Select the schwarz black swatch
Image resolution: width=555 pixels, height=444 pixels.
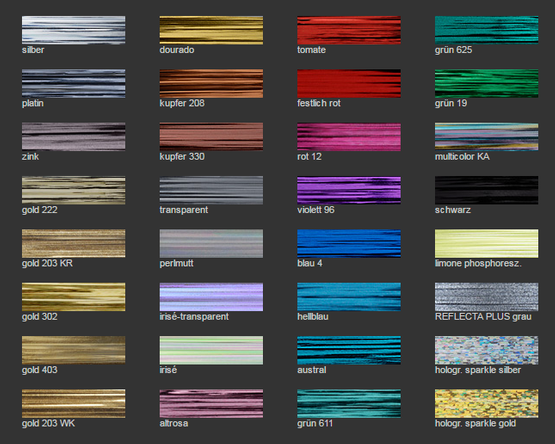click(x=486, y=190)
